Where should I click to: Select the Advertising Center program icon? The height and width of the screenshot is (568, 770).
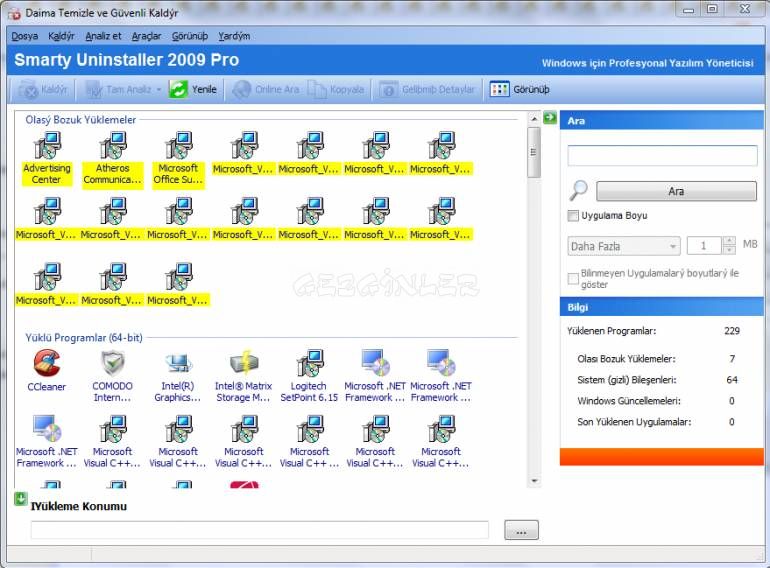pyautogui.click(x=47, y=145)
